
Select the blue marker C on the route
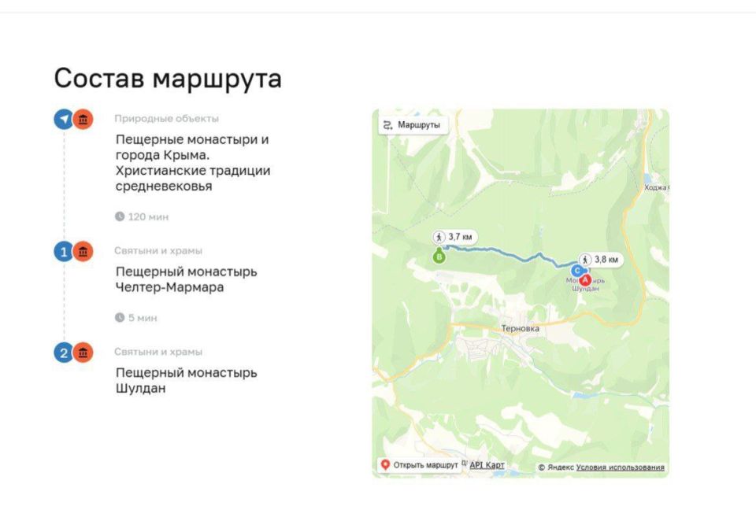tap(577, 270)
